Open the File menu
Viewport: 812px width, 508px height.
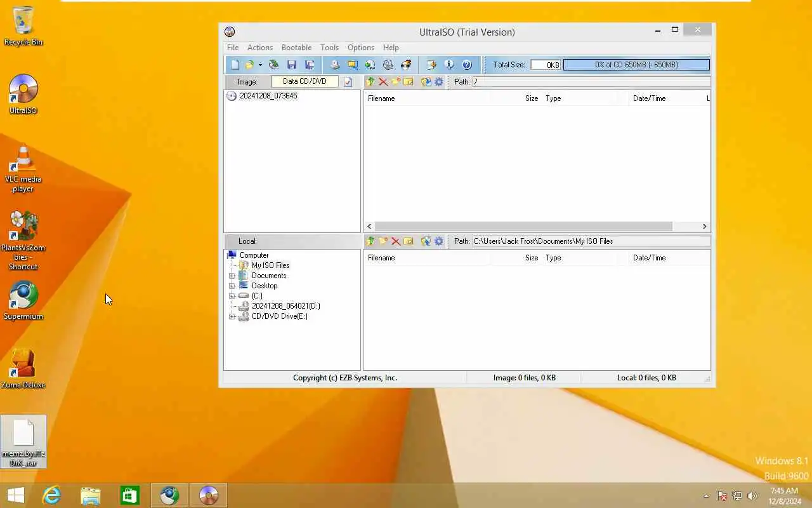(233, 48)
